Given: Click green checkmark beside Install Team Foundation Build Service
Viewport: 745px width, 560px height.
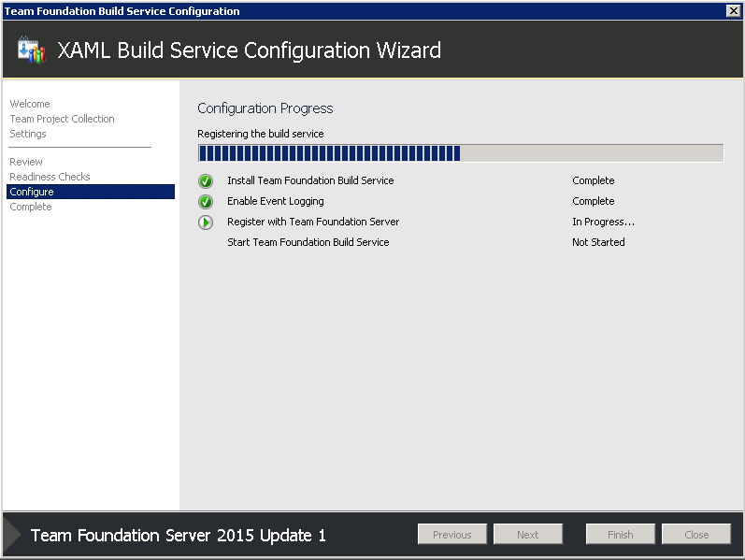Looking at the screenshot, I should click(206, 181).
